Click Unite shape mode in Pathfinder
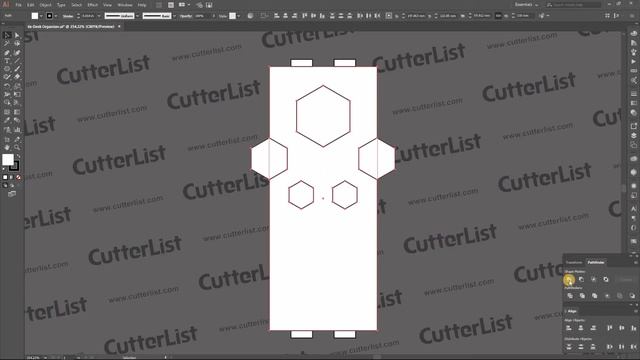The image size is (640, 360). pyautogui.click(x=569, y=280)
